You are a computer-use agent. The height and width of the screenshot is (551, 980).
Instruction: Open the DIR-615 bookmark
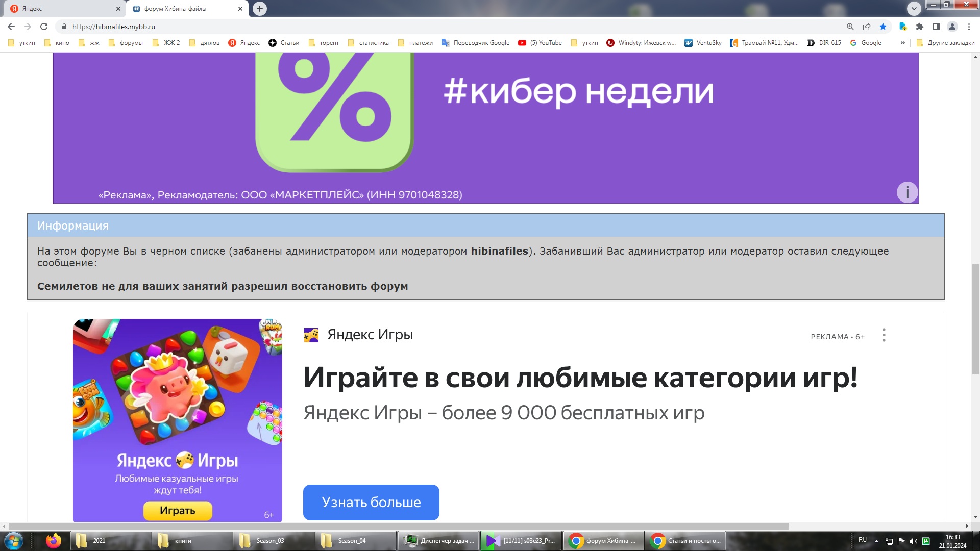coord(824,43)
